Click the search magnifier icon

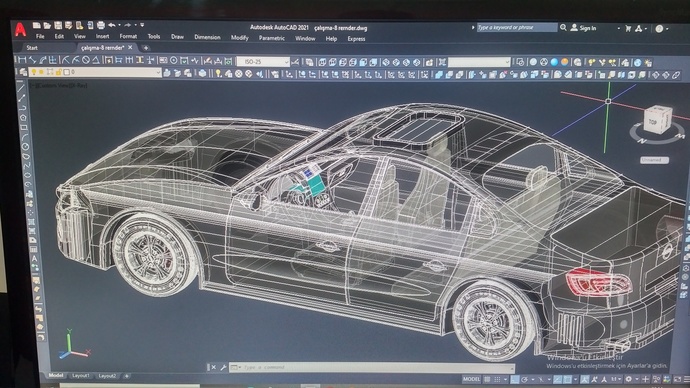coord(563,28)
